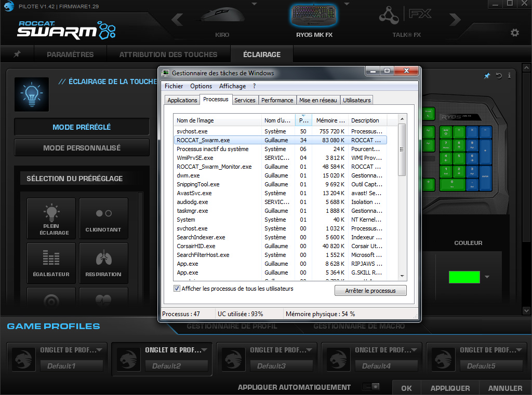Open the Options menu in Task Manager
Image resolution: width=532 pixels, height=395 pixels.
click(x=201, y=86)
